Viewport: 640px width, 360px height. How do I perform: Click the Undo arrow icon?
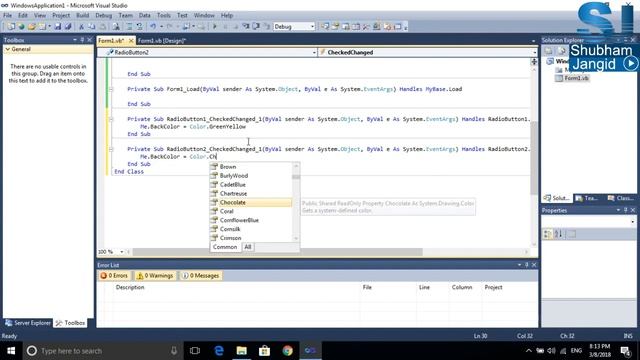[153, 27]
